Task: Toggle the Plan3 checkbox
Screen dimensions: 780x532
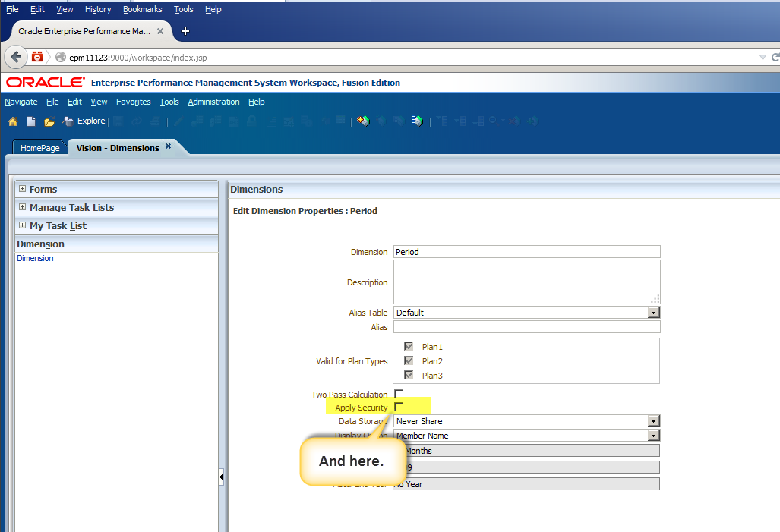Action: pyautogui.click(x=409, y=376)
